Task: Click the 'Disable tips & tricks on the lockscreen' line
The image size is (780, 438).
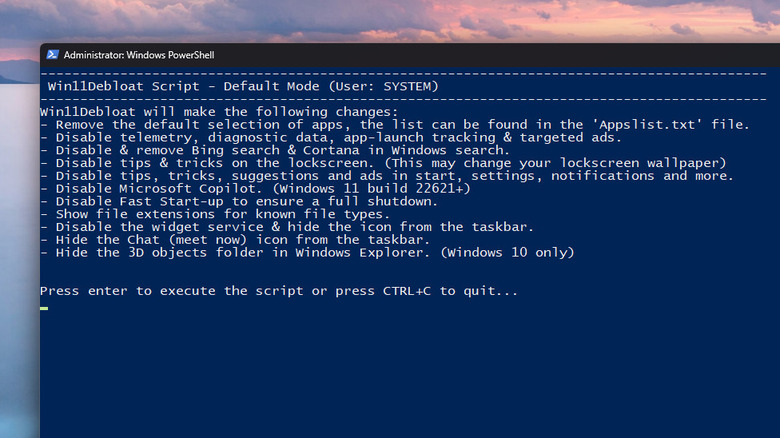Action: pos(390,163)
